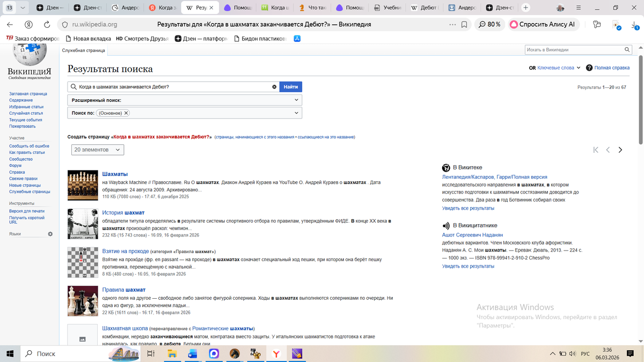Open Word from the taskbar
This screenshot has width=644, height=362.
click(193, 353)
